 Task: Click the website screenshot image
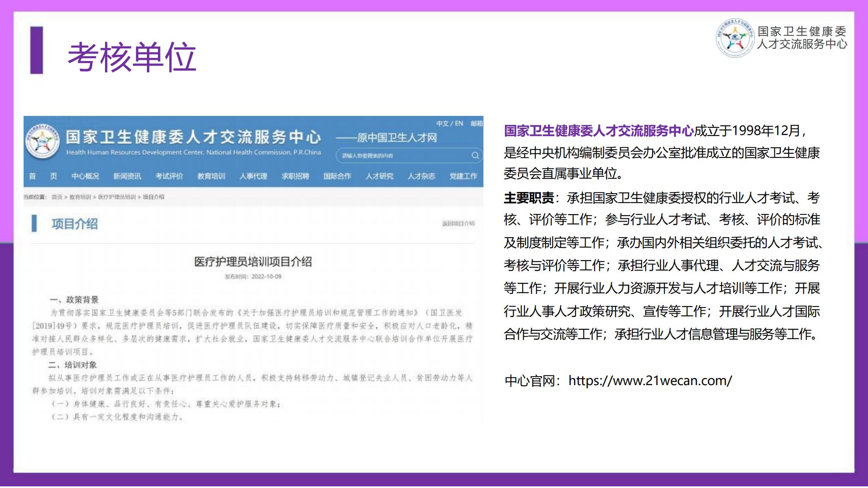[x=254, y=269]
